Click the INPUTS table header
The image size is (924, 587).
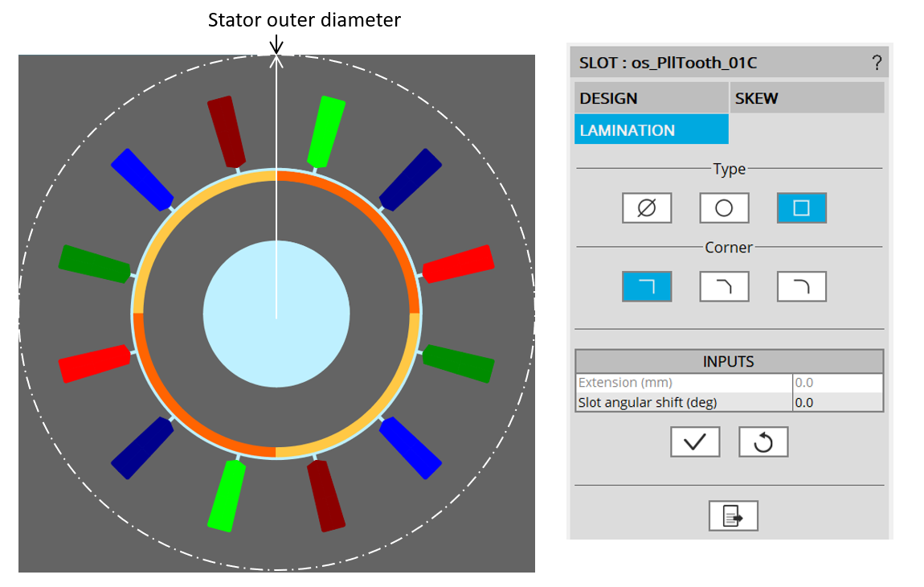click(729, 362)
